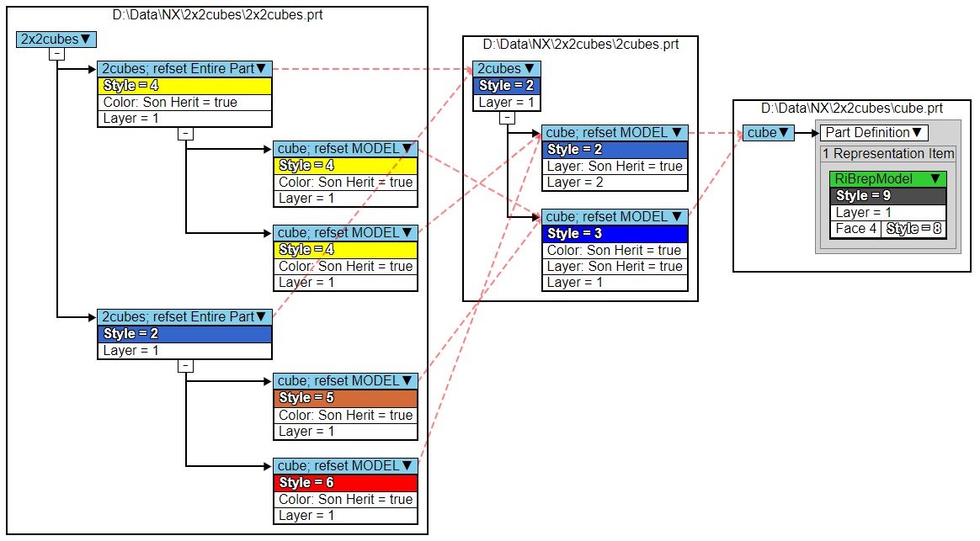Collapse the tree under the 2x2cubes root node
This screenshot has height=541, width=980.
coord(57,54)
